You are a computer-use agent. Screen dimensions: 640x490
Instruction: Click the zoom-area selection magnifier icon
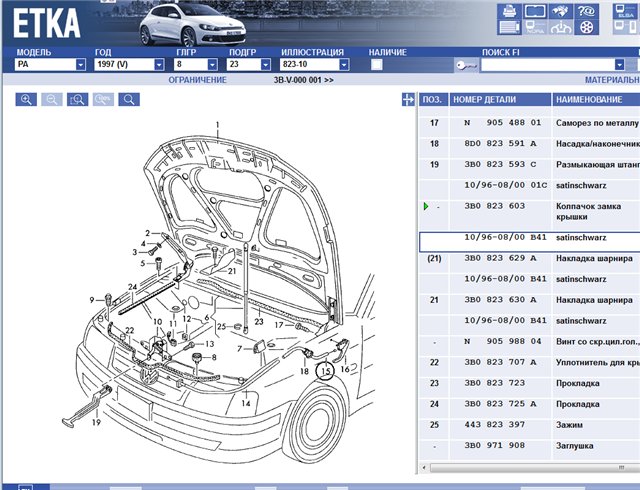point(78,100)
